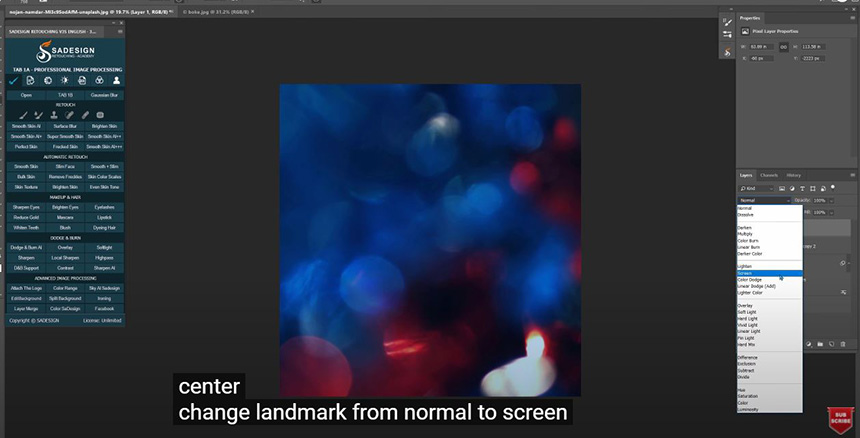The width and height of the screenshot is (860, 438).
Task: Click the pixel layer filter icon
Action: (782, 189)
